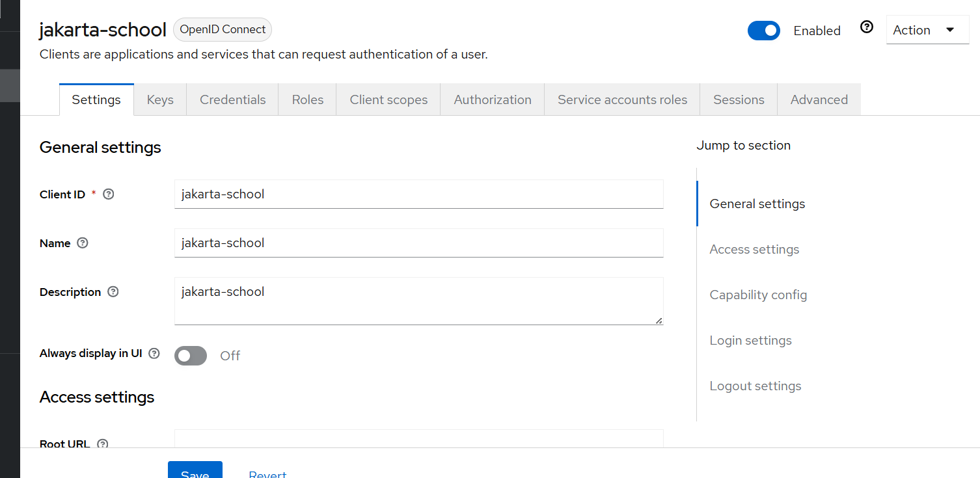The height and width of the screenshot is (478, 980).
Task: Click the help icon beside the Enabled toggle
Action: (x=867, y=27)
